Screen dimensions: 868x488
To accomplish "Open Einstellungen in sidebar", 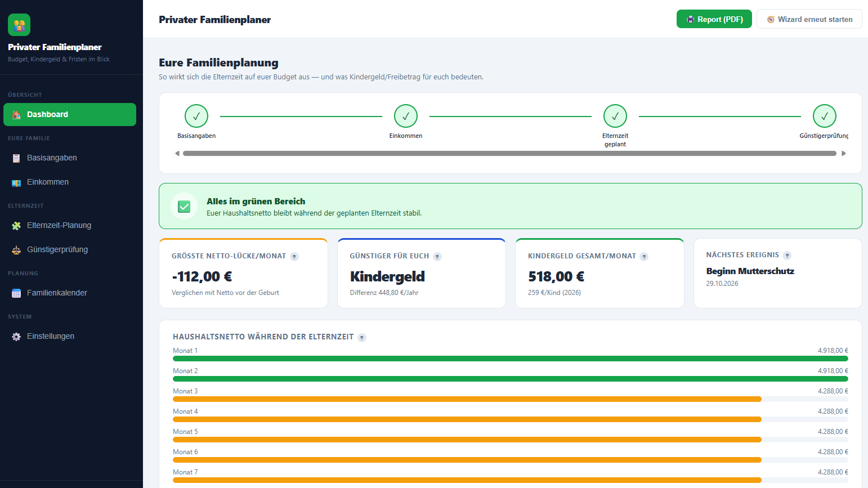I will click(70, 336).
